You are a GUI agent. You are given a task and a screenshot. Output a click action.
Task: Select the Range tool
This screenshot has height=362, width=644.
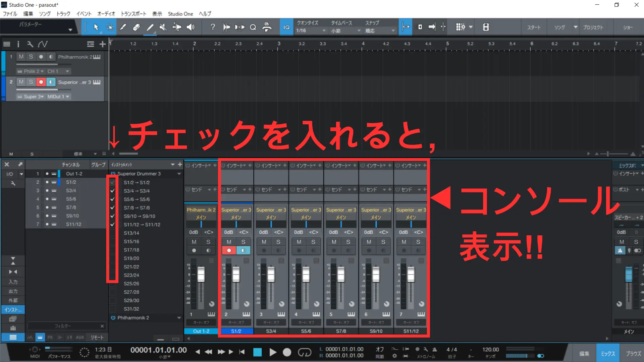coord(110,27)
